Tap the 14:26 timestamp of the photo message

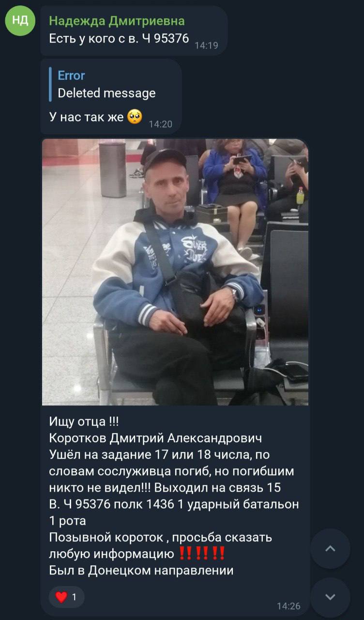(x=288, y=605)
